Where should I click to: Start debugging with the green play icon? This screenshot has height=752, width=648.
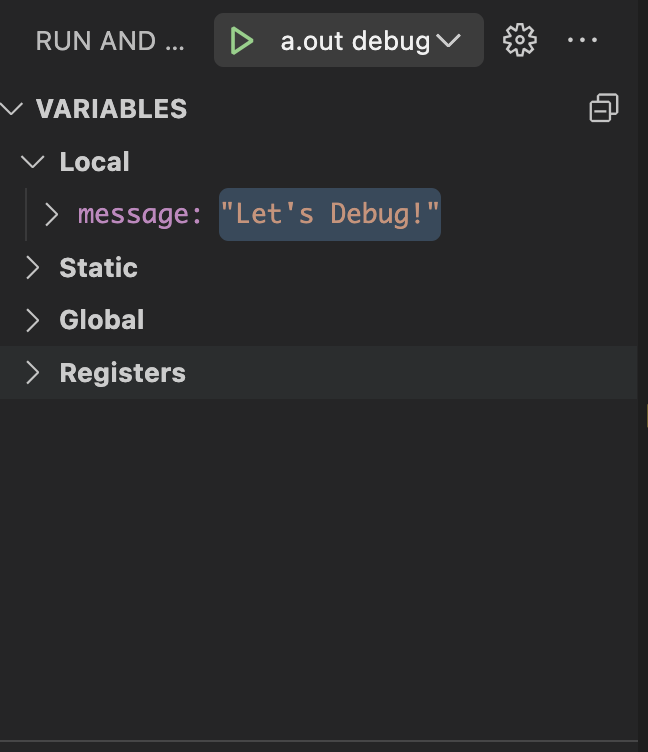pos(242,41)
